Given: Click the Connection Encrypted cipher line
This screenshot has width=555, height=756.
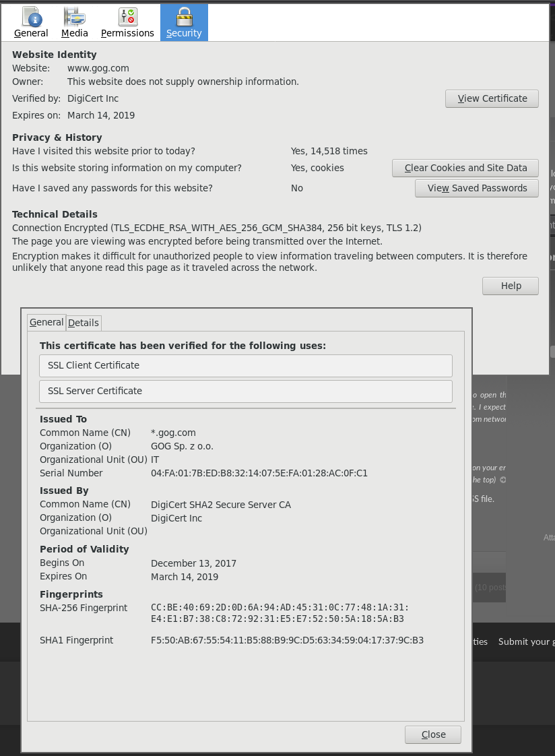Looking at the screenshot, I should click(x=217, y=228).
